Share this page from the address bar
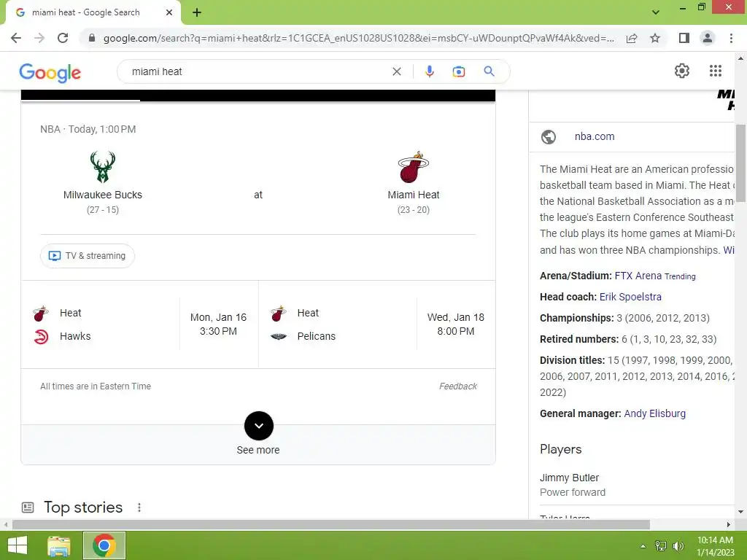Viewport: 747px width, 560px height. (632, 38)
